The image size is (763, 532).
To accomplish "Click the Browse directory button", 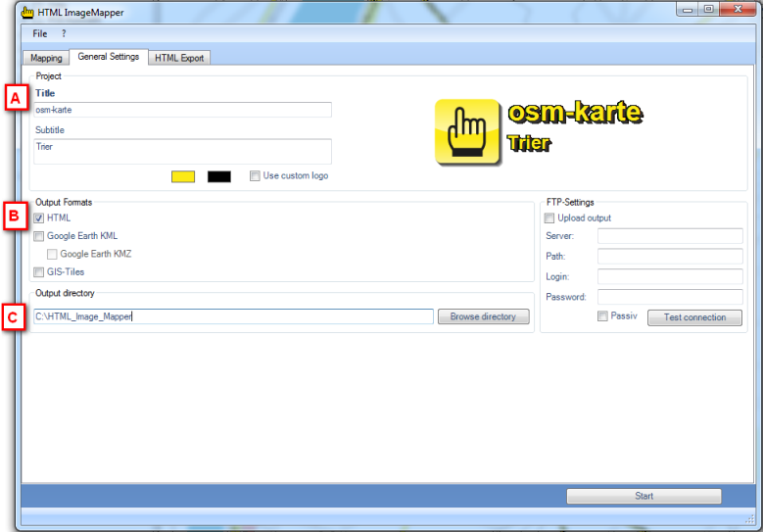I will (483, 316).
